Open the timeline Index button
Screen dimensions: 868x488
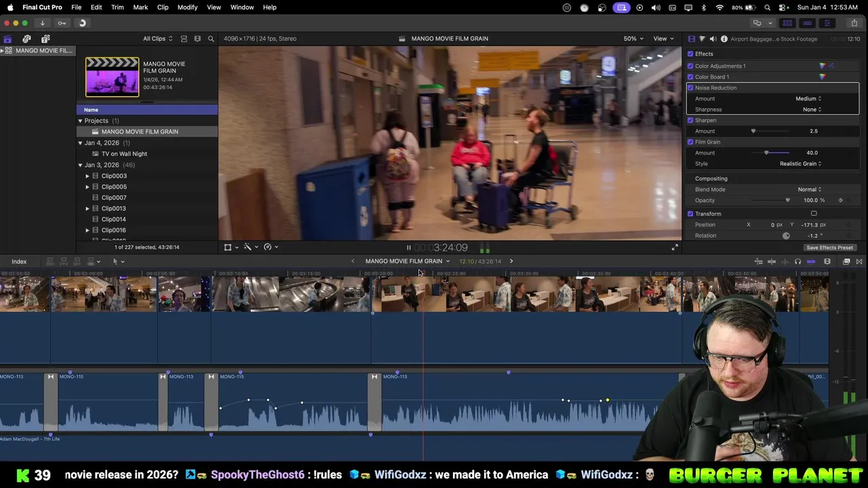(19, 262)
